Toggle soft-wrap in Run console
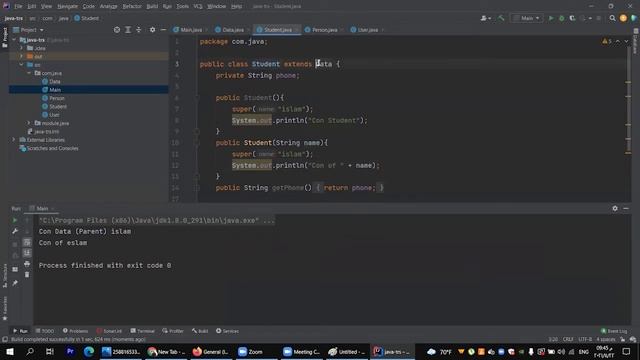Screen dimensions: 640x360 pyautogui.click(x=27, y=242)
